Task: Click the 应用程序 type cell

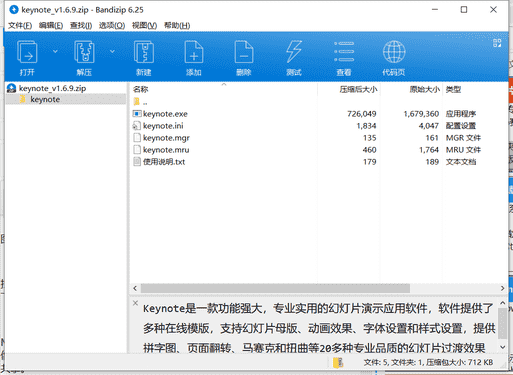Action: 461,114
